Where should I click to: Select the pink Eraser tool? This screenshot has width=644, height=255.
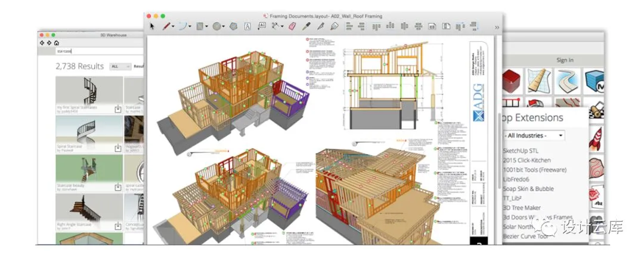(x=292, y=26)
